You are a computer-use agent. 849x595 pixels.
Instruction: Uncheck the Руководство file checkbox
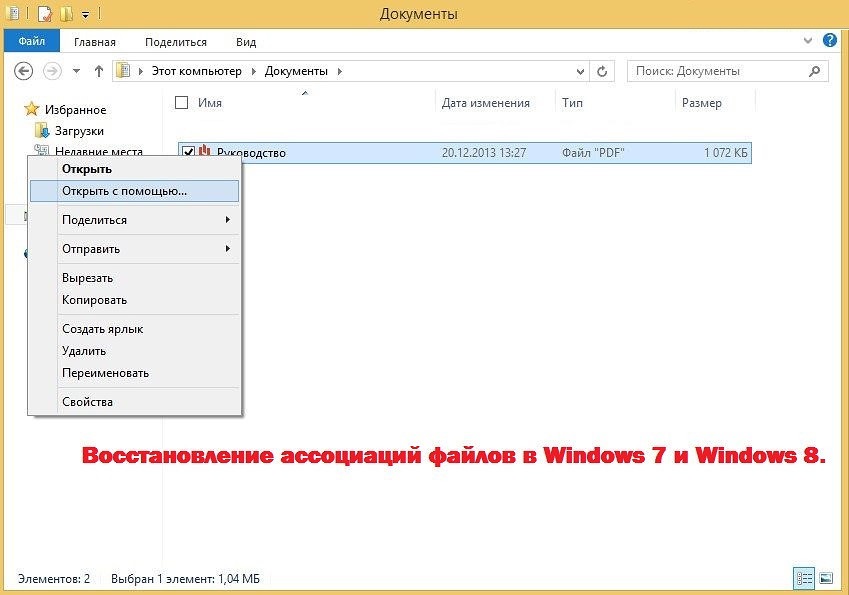(188, 152)
